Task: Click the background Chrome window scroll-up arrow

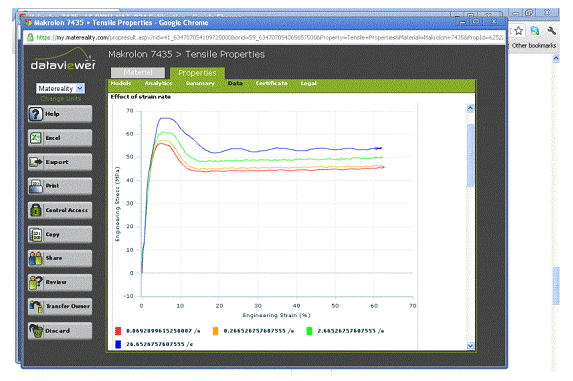Action: pos(556,58)
